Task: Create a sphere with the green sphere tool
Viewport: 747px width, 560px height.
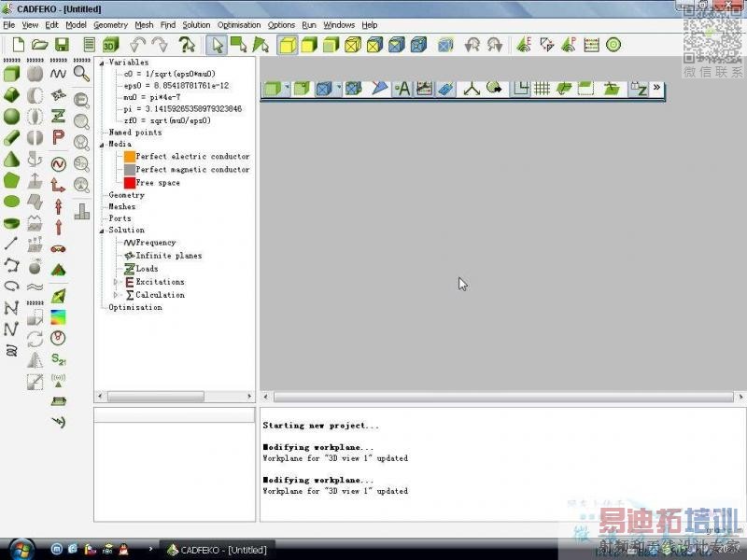Action: point(11,116)
